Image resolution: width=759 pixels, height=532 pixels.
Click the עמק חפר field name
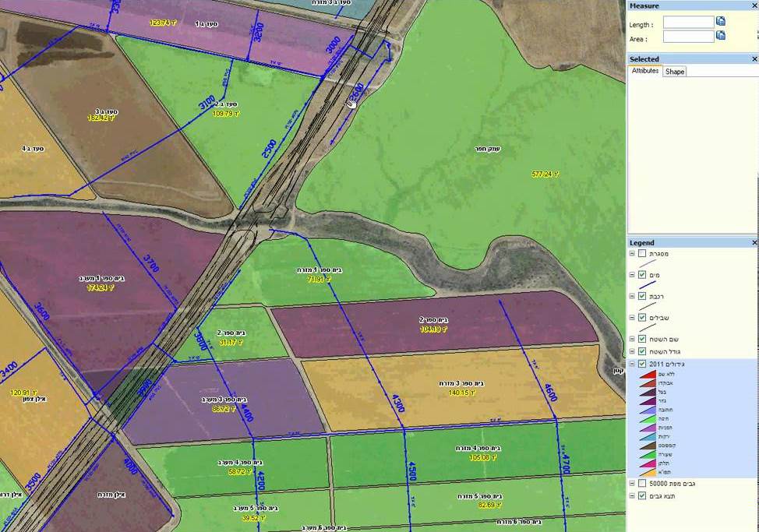click(487, 149)
